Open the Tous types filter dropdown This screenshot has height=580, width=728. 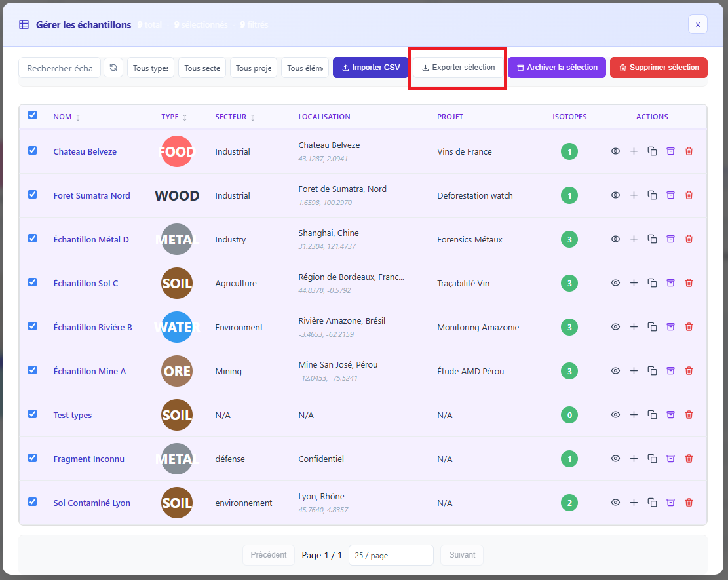click(151, 67)
